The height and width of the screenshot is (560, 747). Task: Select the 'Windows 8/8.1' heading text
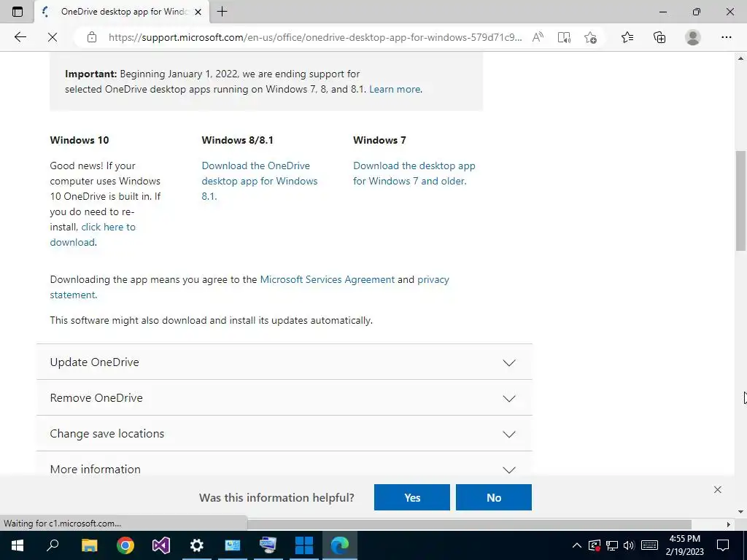237,140
